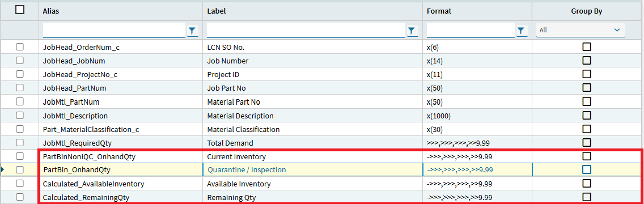The height and width of the screenshot is (204, 644).
Task: Enable Group By for Total Demand row
Action: 587,142
